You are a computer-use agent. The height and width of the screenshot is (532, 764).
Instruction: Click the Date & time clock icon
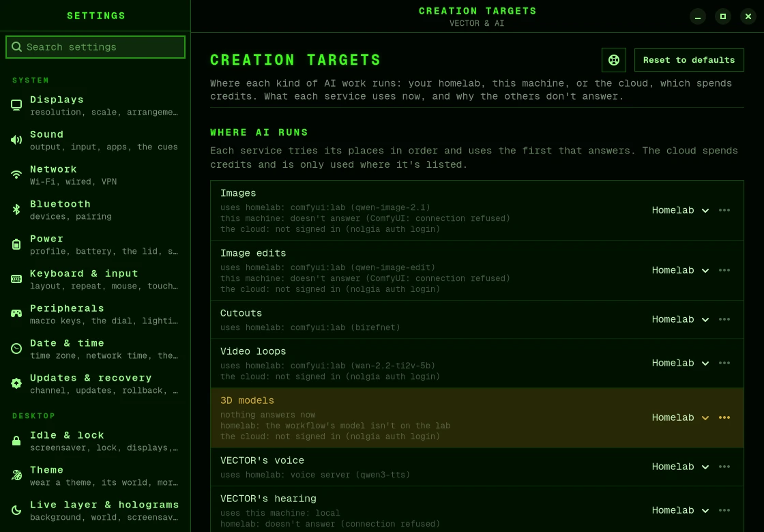tap(16, 349)
